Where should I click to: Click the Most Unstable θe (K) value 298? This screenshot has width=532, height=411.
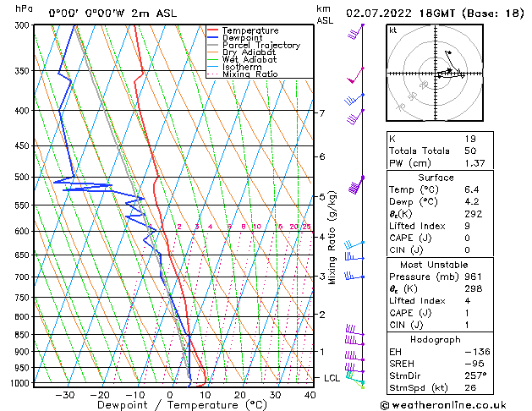click(x=473, y=288)
